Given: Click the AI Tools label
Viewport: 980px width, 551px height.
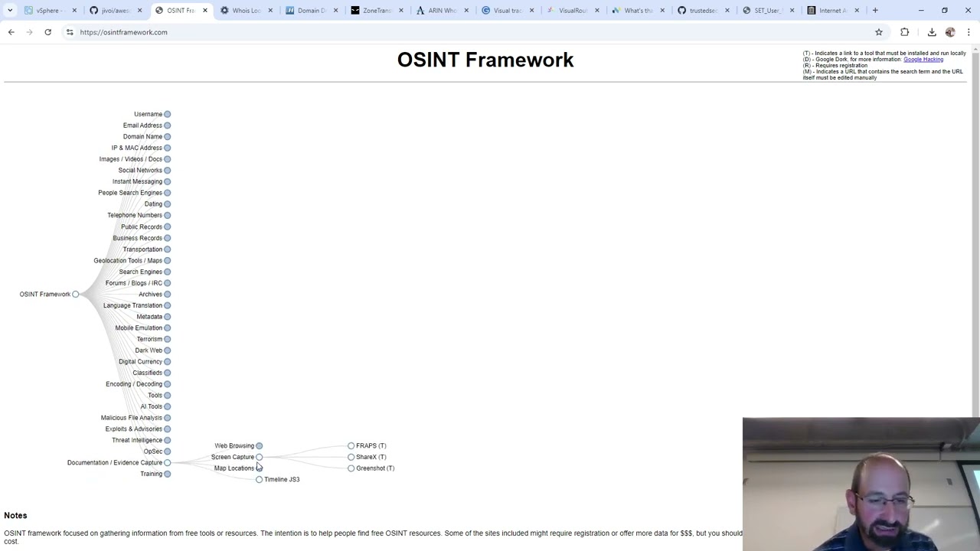Looking at the screenshot, I should [151, 406].
